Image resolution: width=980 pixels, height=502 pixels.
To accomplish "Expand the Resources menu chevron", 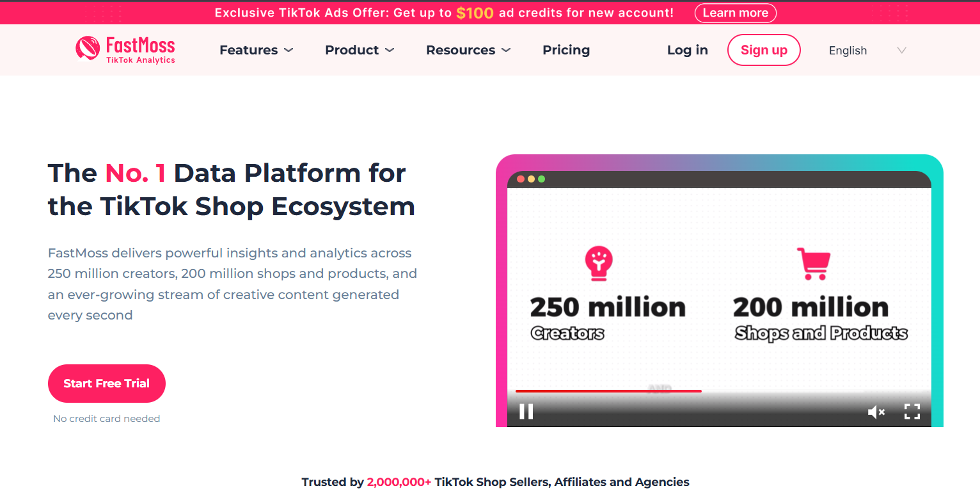I will click(506, 50).
